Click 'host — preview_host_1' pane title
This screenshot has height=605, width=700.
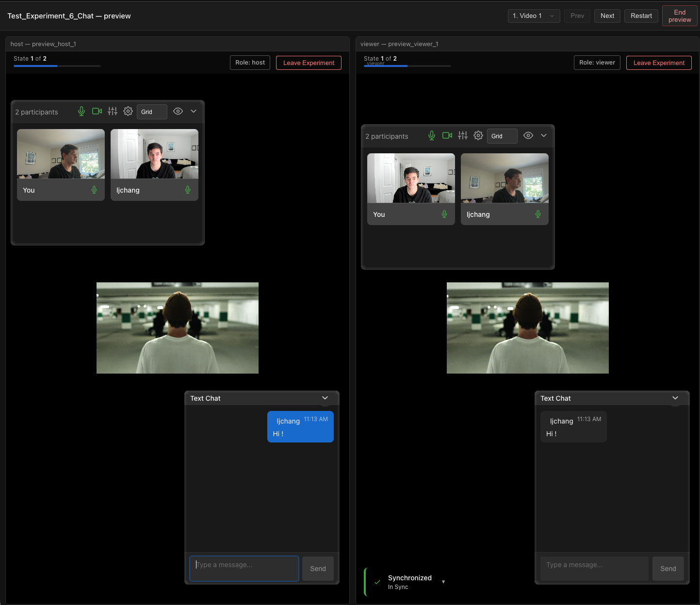point(43,44)
